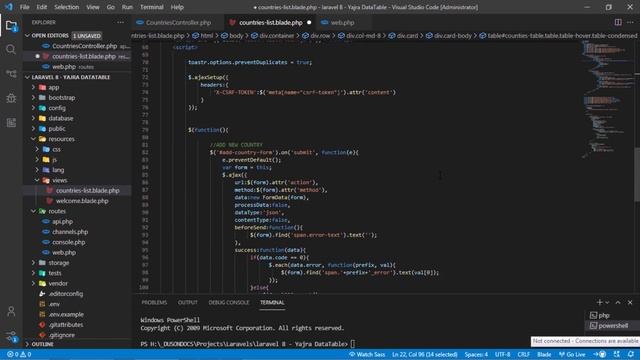Screen dimensions: 640x360
Task: Collapse the Open Editors section
Action: pos(27,36)
